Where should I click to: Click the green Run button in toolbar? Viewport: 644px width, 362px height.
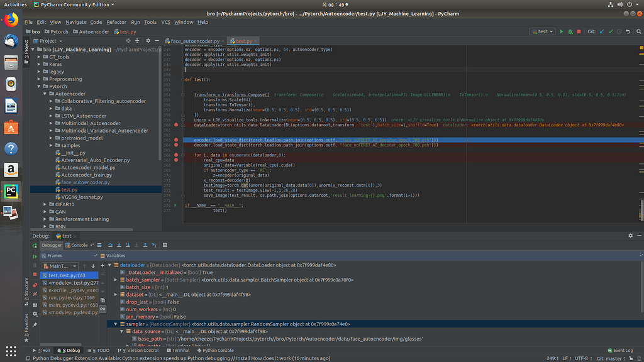pyautogui.click(x=562, y=31)
